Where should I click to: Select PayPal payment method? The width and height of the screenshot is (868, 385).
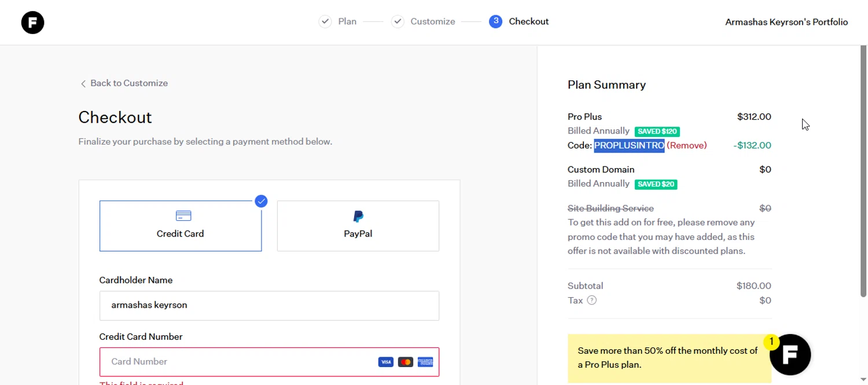click(x=358, y=226)
